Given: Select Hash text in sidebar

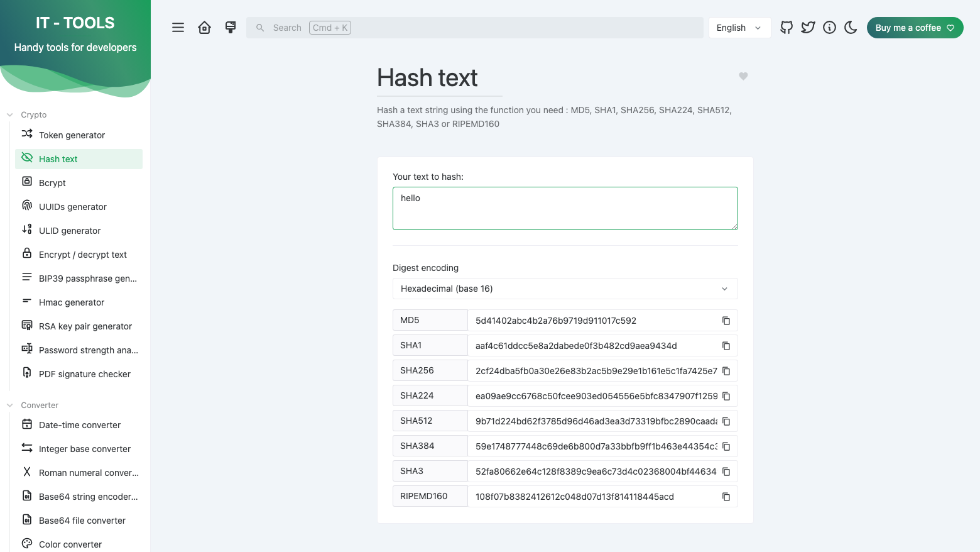Looking at the screenshot, I should point(79,159).
